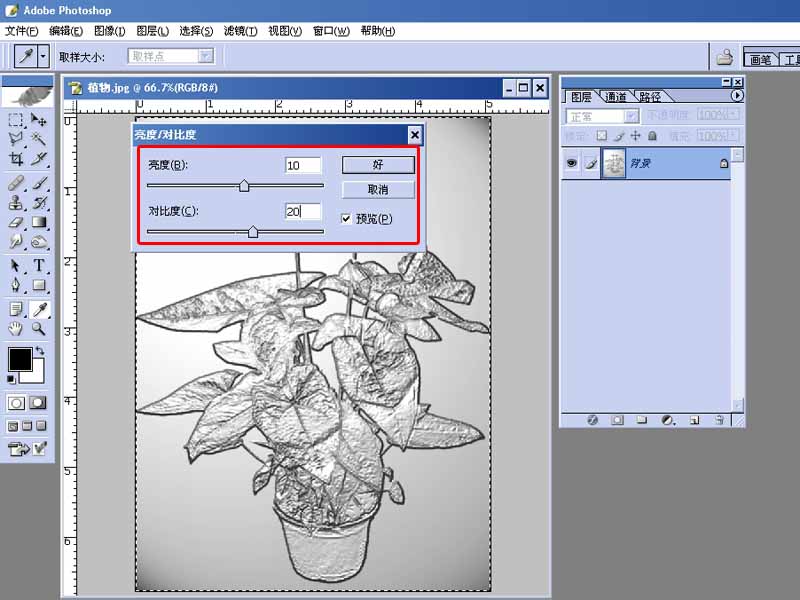Image resolution: width=800 pixels, height=600 pixels.
Task: Click the create new layer icon
Action: pyautogui.click(x=694, y=420)
